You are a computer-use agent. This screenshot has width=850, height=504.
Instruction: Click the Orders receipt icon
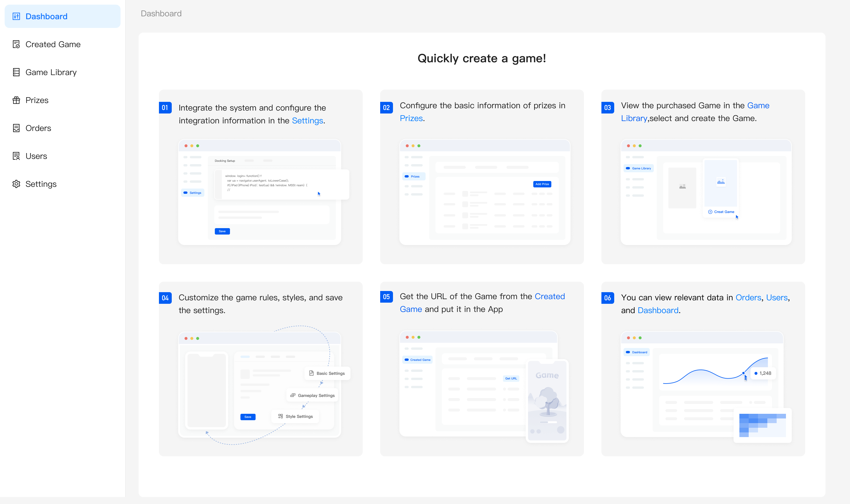(16, 128)
